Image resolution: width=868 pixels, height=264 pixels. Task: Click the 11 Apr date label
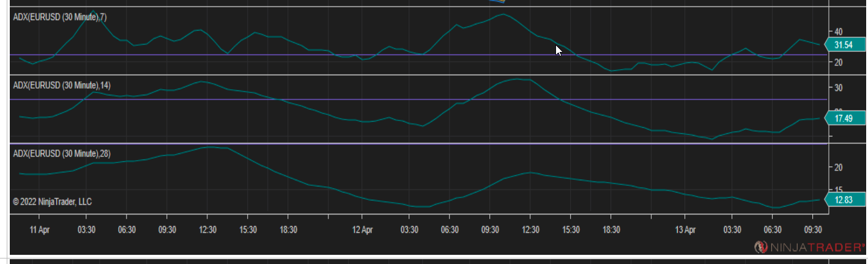(39, 230)
